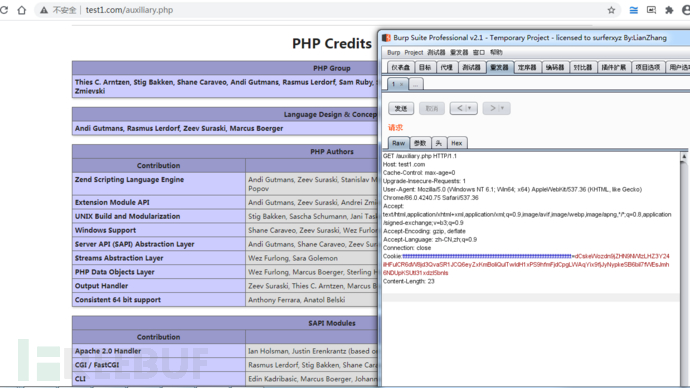Open the Project menu

pyautogui.click(x=414, y=52)
